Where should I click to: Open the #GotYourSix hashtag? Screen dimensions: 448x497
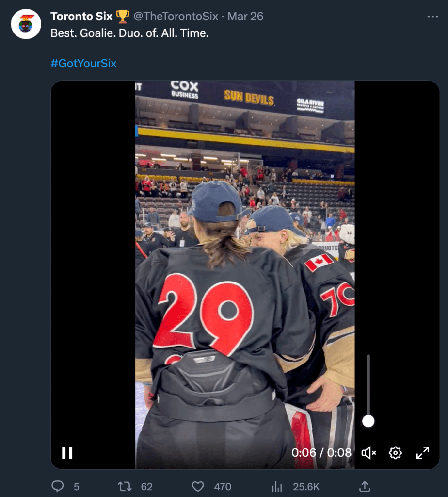[83, 64]
